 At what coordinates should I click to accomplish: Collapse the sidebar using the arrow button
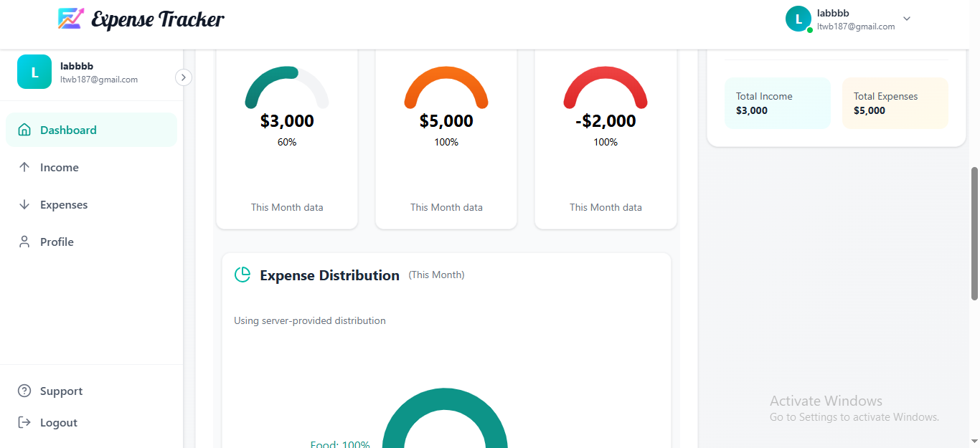coord(183,77)
